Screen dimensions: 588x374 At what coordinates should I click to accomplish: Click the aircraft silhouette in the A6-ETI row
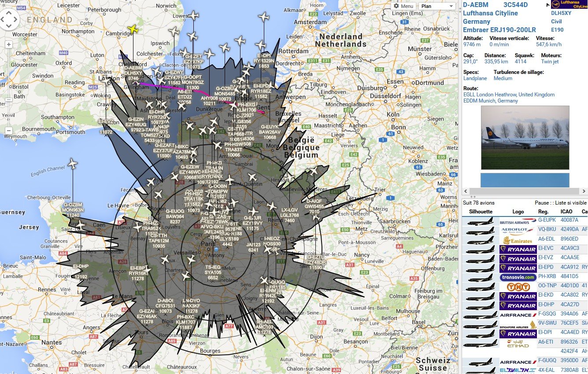(x=481, y=343)
